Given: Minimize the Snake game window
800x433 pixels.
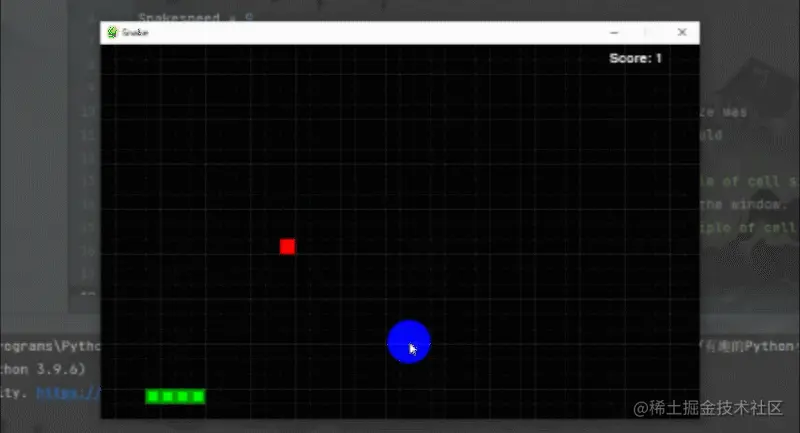Looking at the screenshot, I should [x=614, y=32].
